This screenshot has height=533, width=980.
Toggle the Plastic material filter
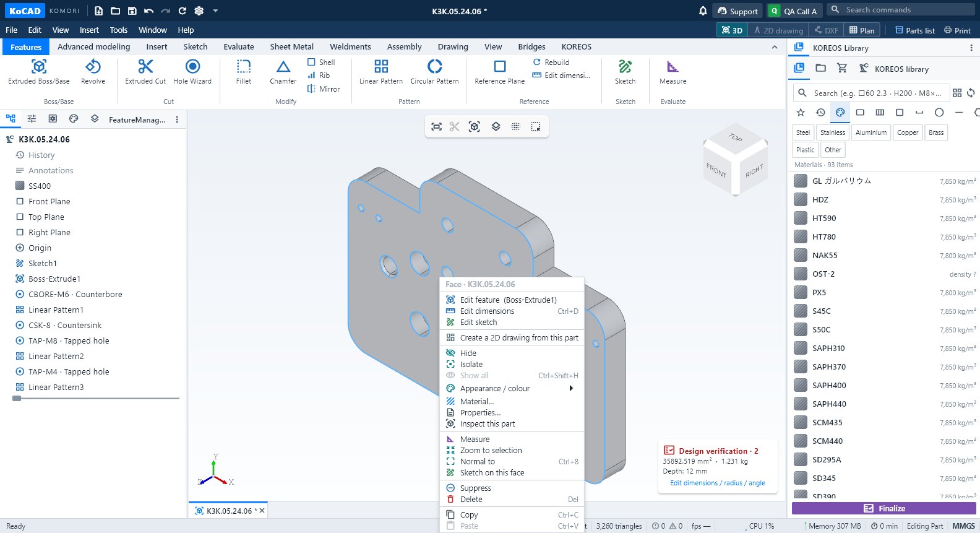point(806,150)
